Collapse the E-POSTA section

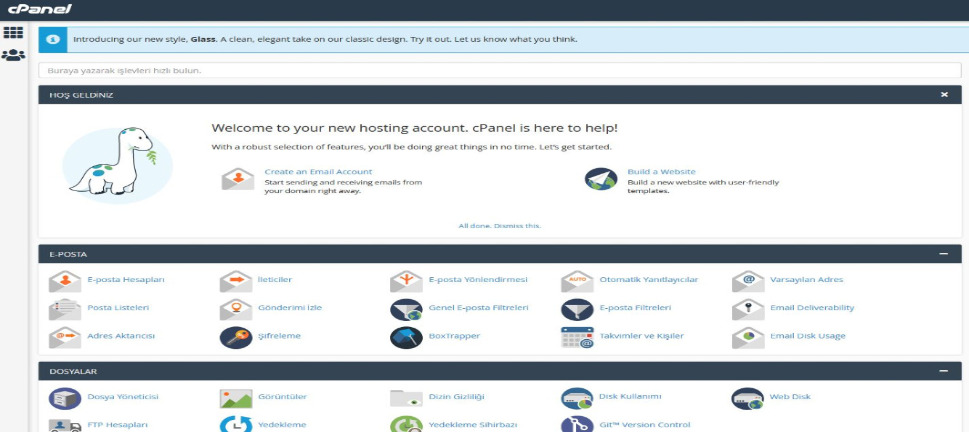point(943,254)
